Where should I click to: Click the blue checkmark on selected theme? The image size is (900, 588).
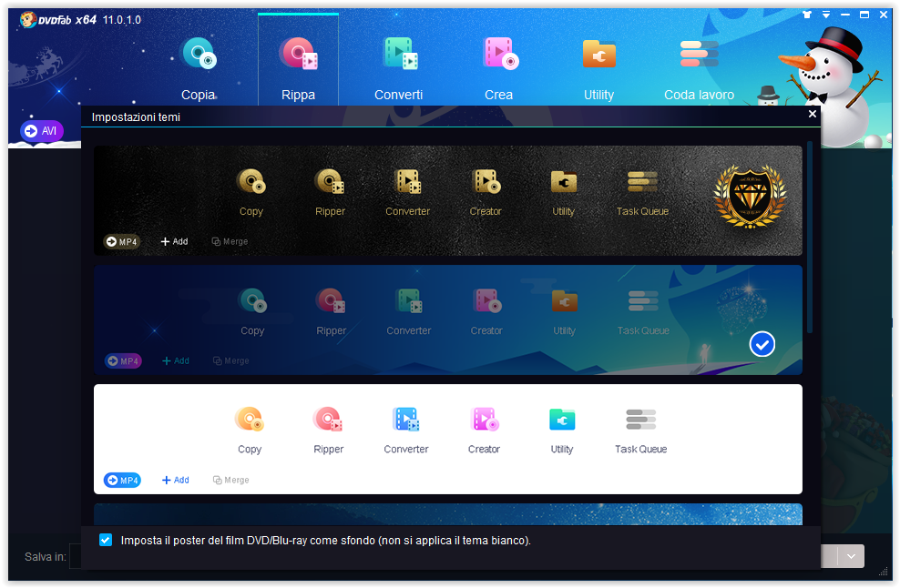coord(762,344)
